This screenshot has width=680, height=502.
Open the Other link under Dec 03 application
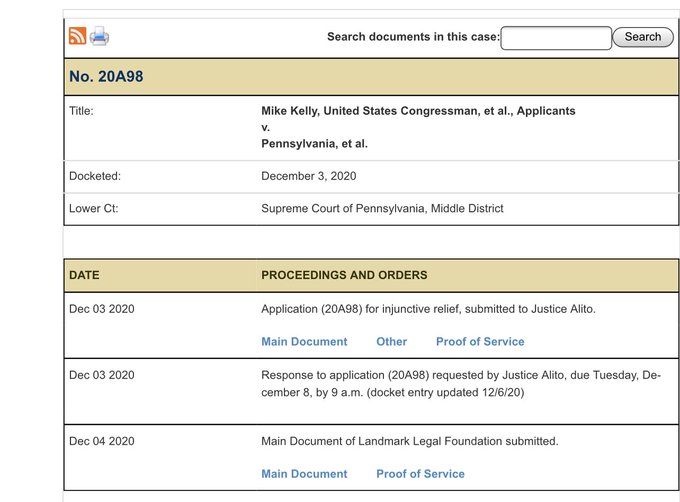[392, 342]
